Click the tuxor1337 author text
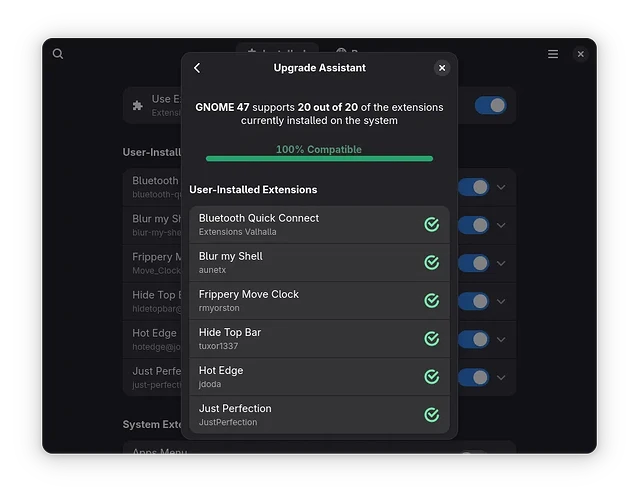The image size is (638, 500). pos(218,346)
